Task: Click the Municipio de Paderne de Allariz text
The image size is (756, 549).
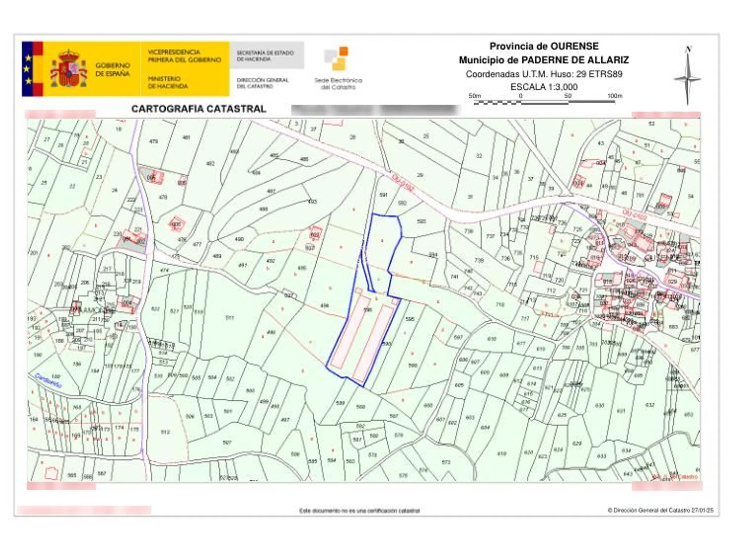Action: coord(544,60)
